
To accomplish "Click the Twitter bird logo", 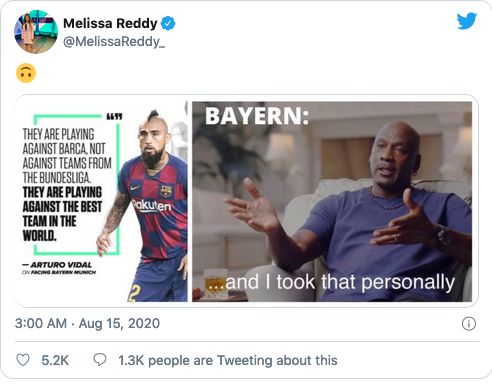I will (x=467, y=21).
